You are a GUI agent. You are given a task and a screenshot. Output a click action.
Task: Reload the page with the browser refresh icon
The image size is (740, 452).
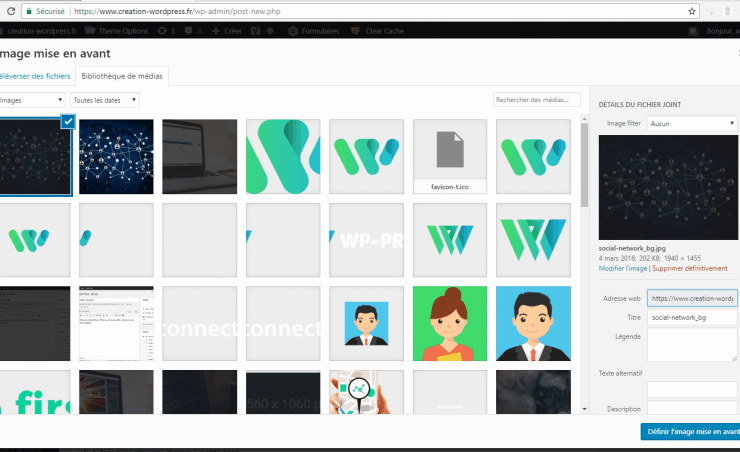[x=10, y=11]
